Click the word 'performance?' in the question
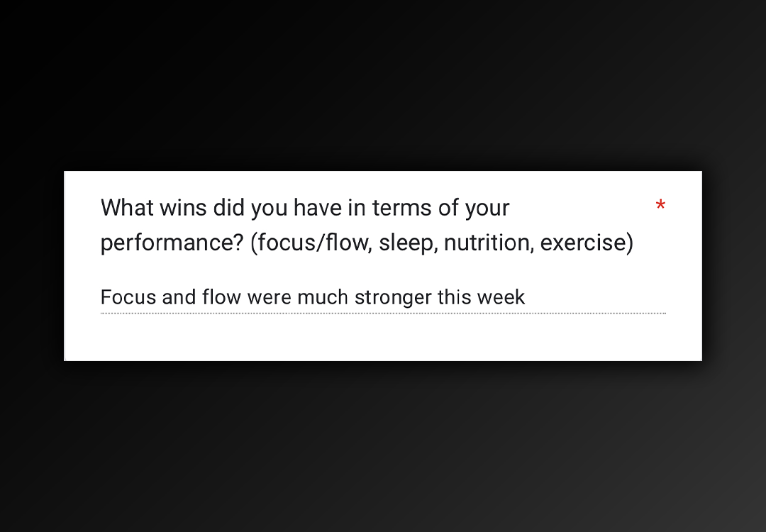766x532 pixels. [x=172, y=243]
